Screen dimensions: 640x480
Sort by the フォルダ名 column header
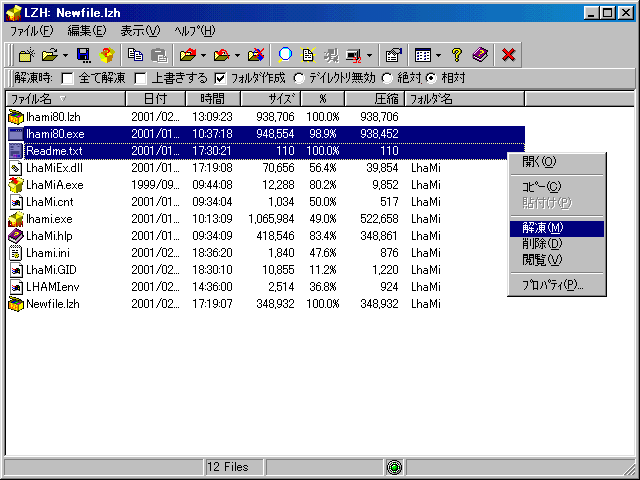464,99
